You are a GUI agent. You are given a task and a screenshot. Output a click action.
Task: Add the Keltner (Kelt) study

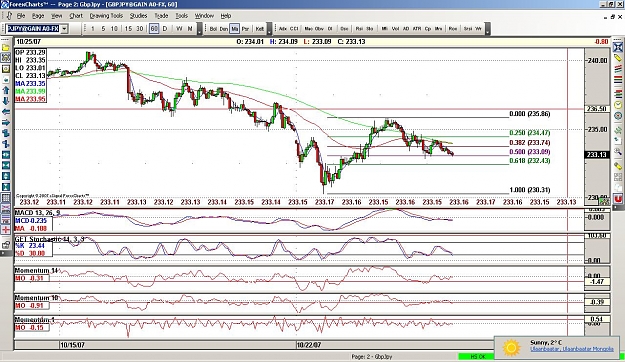tap(259, 29)
